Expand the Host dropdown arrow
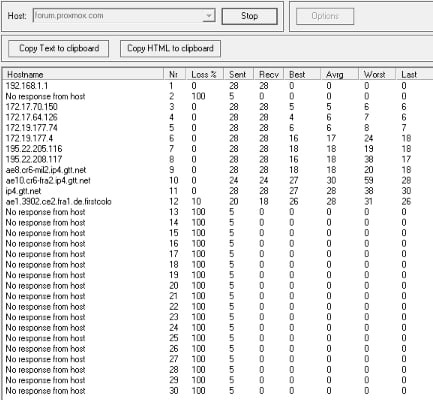433x400 pixels. click(209, 16)
